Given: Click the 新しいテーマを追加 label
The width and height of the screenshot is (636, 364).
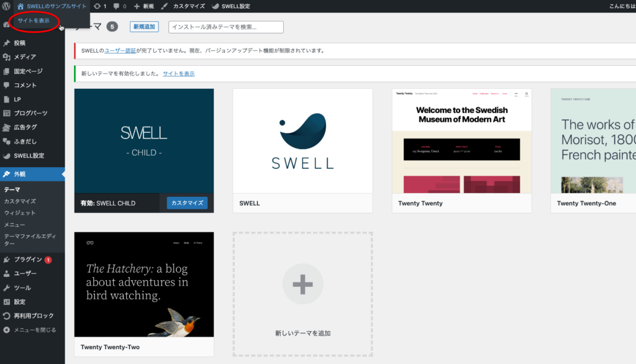Looking at the screenshot, I should coord(302,333).
